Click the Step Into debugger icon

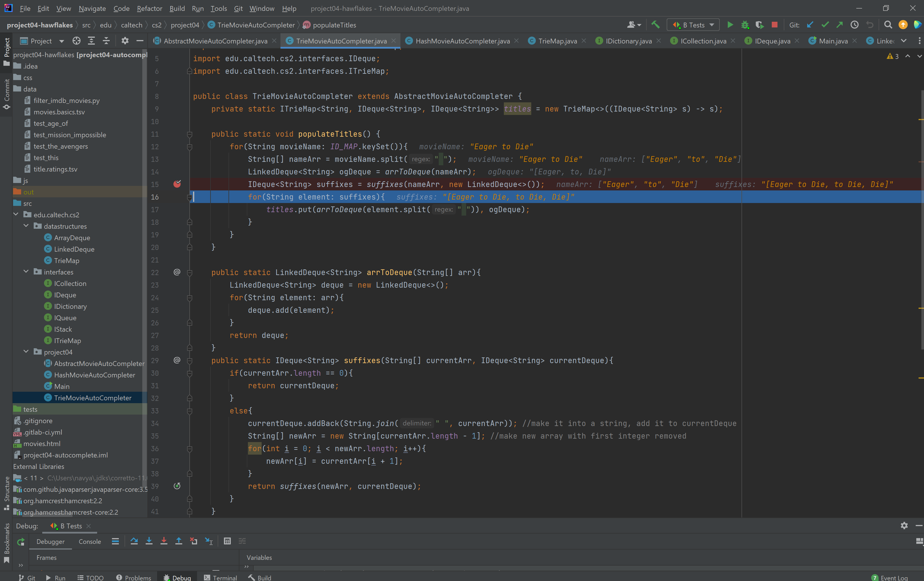pyautogui.click(x=149, y=541)
